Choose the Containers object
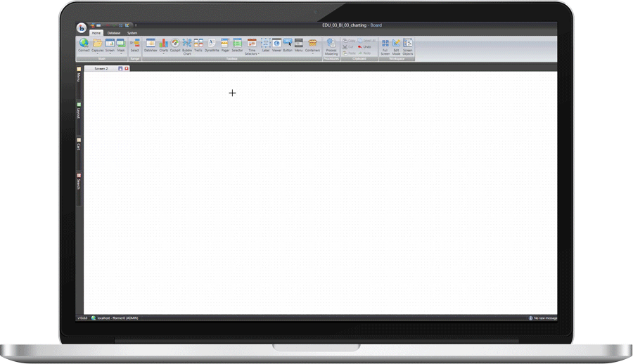 pos(312,45)
